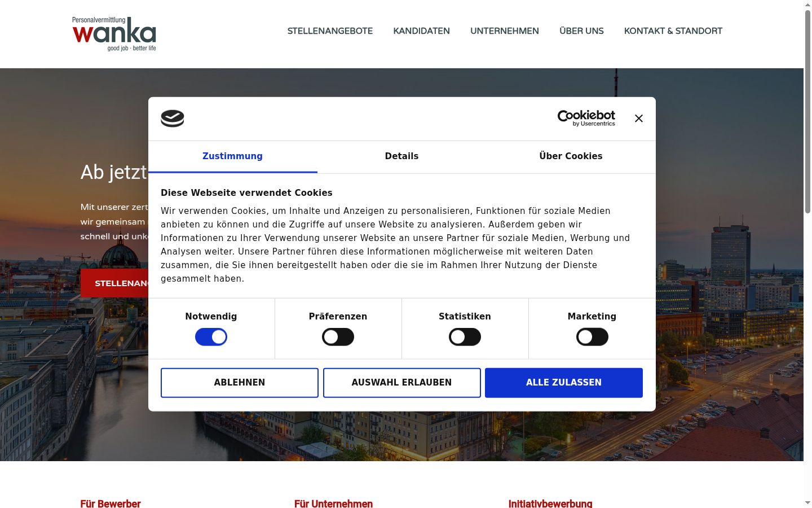Click the Wanka Personalvermittlung logo
The width and height of the screenshot is (812, 508).
click(x=114, y=34)
